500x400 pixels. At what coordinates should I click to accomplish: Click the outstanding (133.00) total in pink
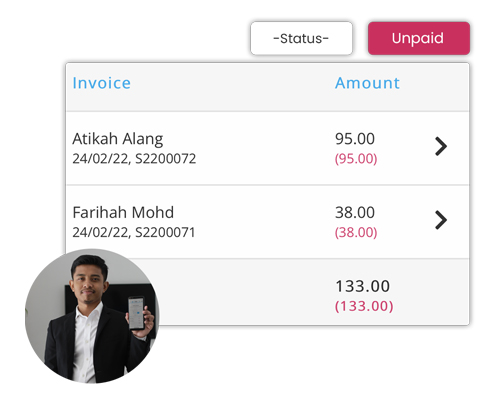tap(364, 306)
